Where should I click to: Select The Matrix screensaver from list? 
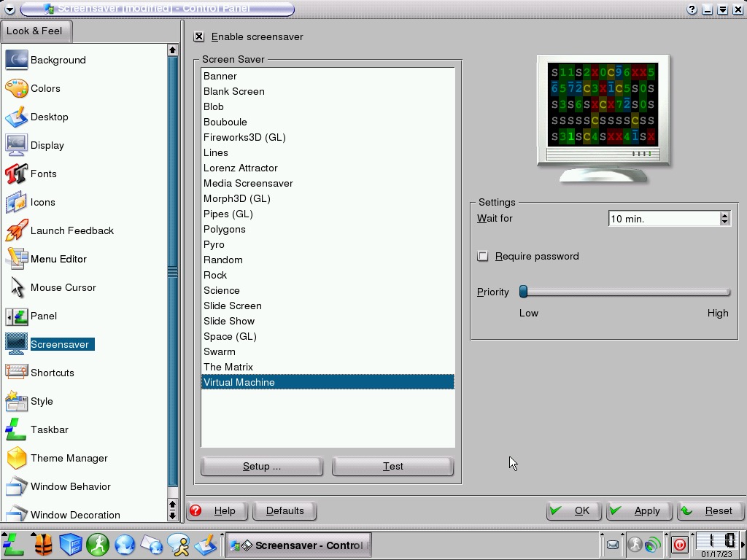pyautogui.click(x=228, y=367)
